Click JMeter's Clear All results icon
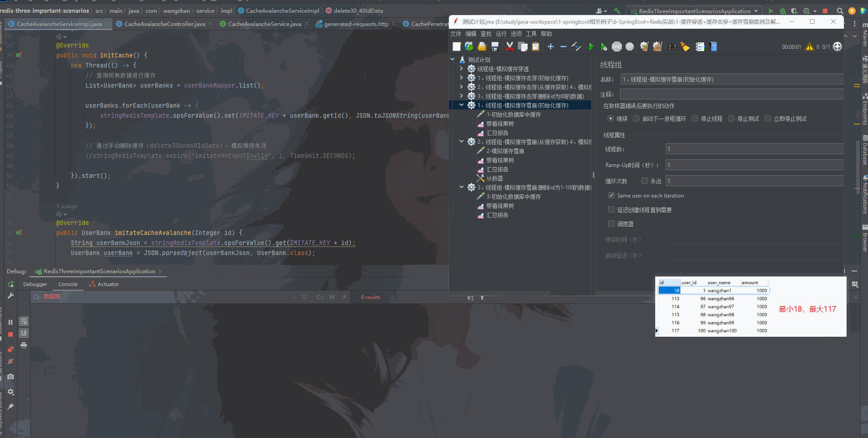 [658, 47]
